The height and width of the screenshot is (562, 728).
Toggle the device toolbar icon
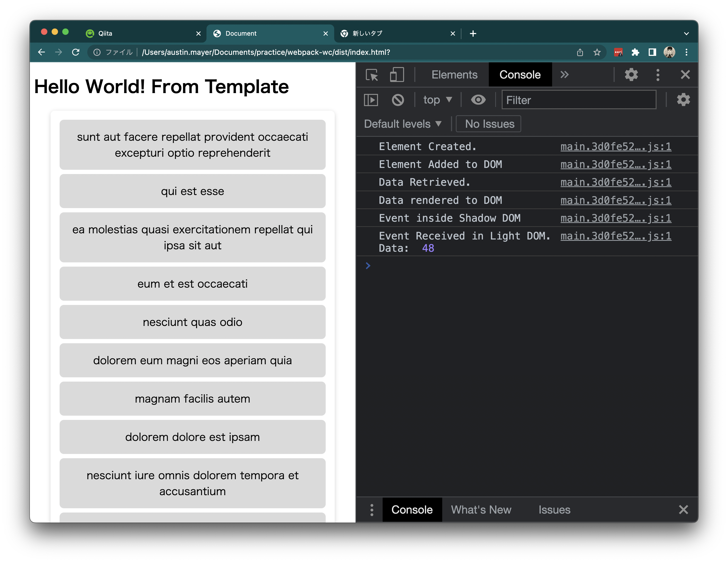[397, 75]
